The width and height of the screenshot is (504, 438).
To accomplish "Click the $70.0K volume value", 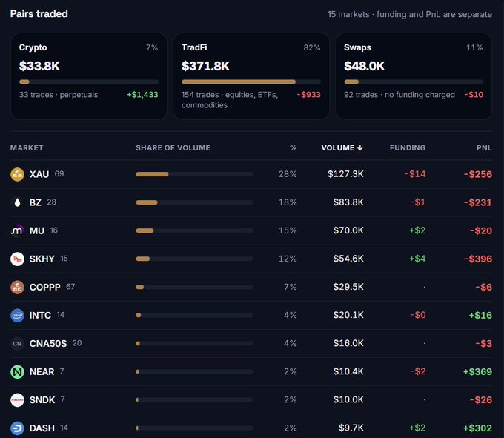I will (x=348, y=230).
